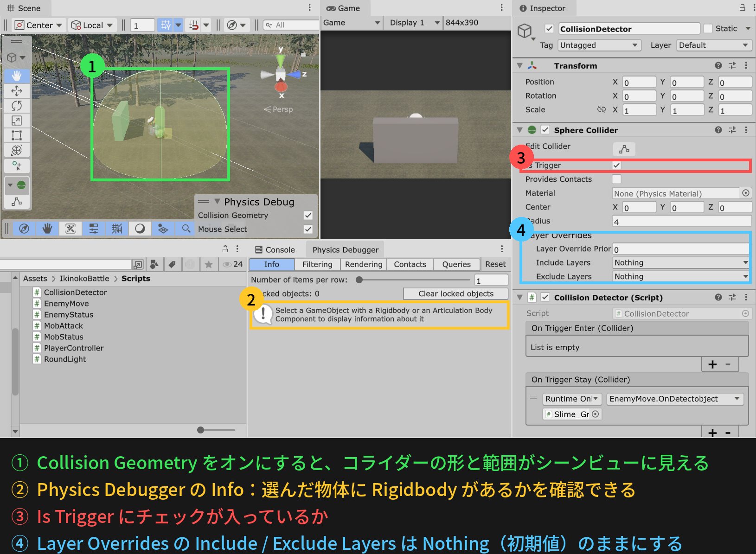The height and width of the screenshot is (554, 756).
Task: Open the Display 1 dropdown in Game view
Action: click(x=414, y=22)
